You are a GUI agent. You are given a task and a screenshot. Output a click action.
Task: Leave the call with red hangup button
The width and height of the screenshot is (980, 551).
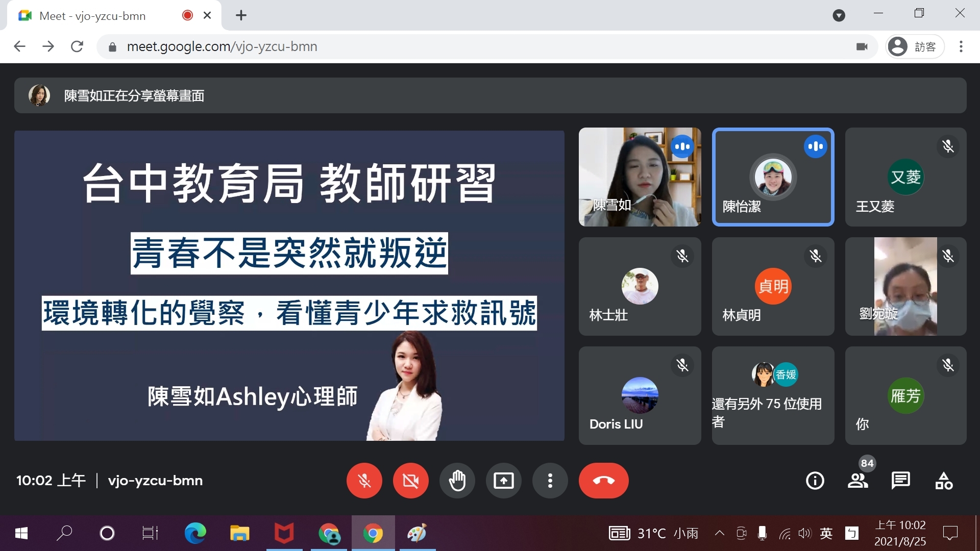click(x=603, y=481)
